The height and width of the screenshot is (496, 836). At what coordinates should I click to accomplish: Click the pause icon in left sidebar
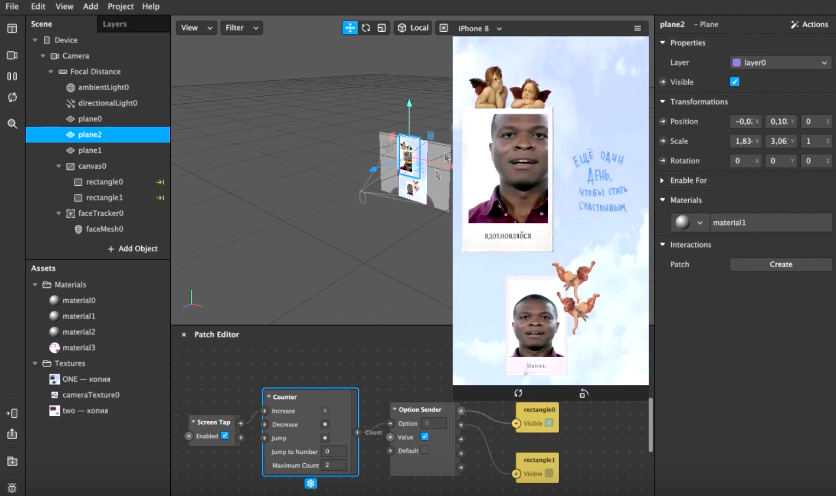[x=12, y=76]
